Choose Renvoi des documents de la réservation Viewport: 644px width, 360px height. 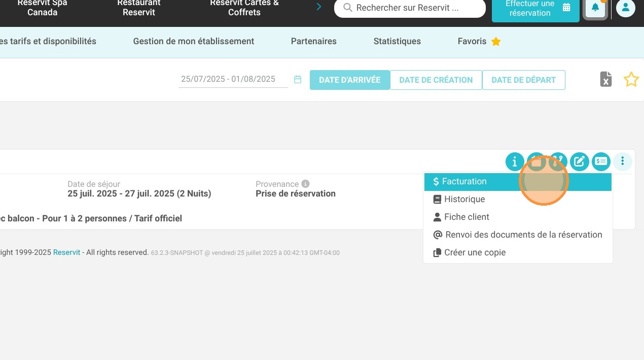point(518,235)
